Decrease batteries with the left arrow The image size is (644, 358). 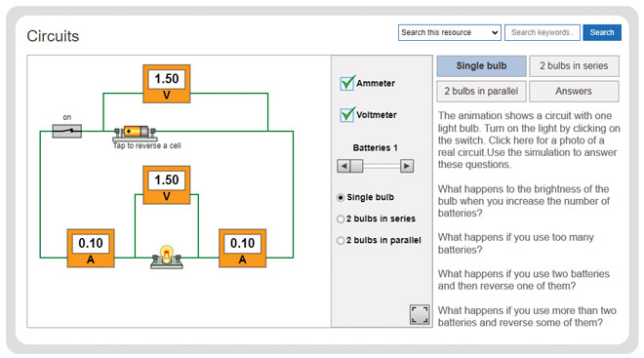[343, 166]
